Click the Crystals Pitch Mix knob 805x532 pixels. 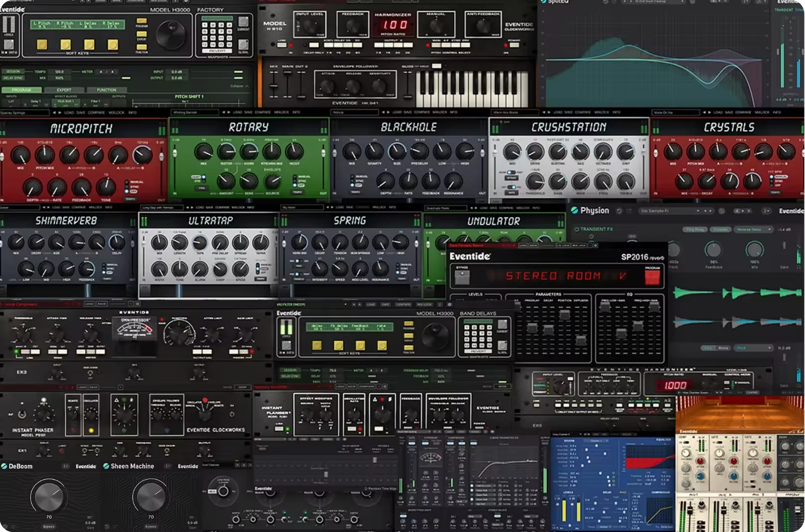tap(695, 151)
